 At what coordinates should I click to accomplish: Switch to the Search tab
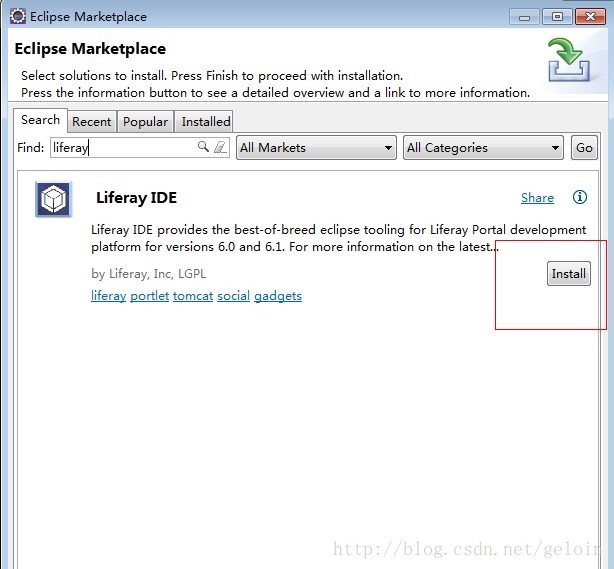pos(40,120)
